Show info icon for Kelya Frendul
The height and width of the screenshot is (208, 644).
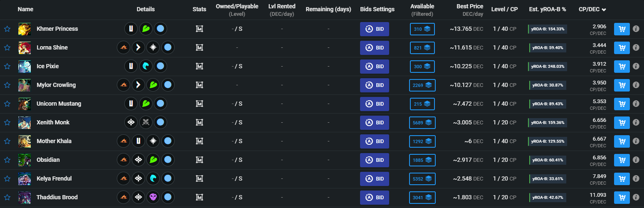coord(636,179)
